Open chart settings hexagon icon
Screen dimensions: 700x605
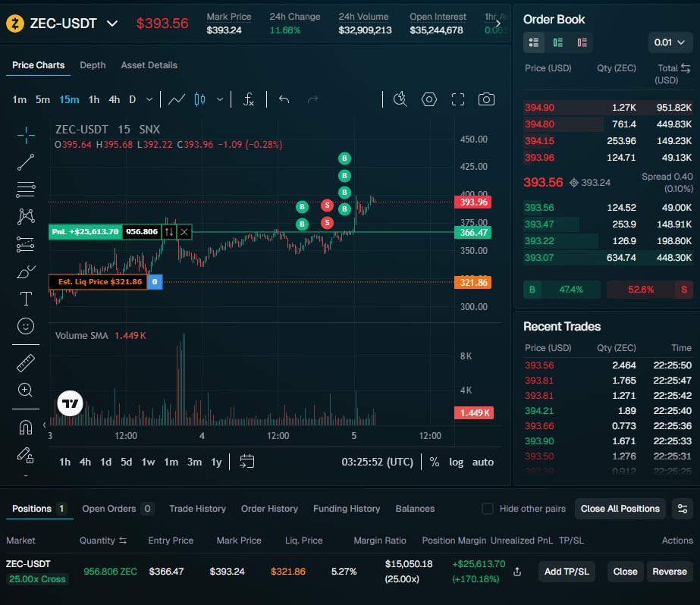(429, 99)
